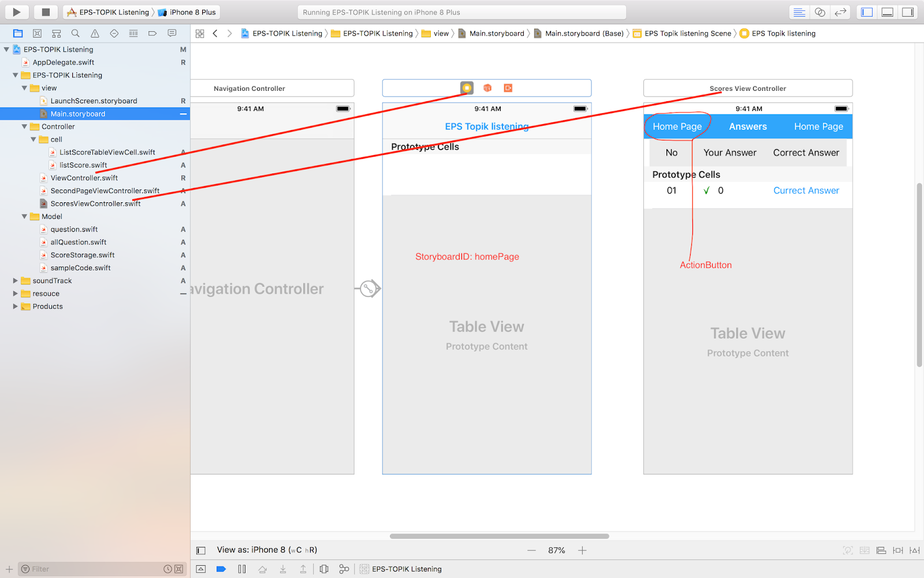Screen dimensions: 924x578
Task: Toggle the right utilities panel
Action: pos(907,12)
